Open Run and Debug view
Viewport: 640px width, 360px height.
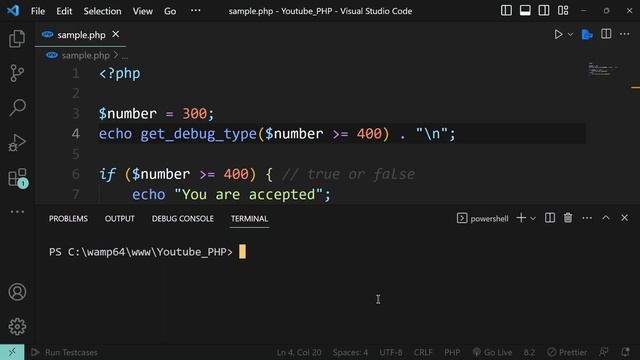click(17, 143)
